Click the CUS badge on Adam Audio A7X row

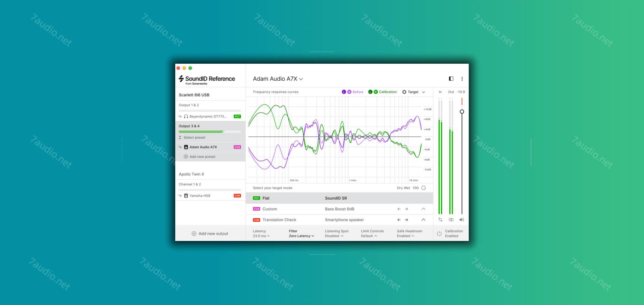237,147
